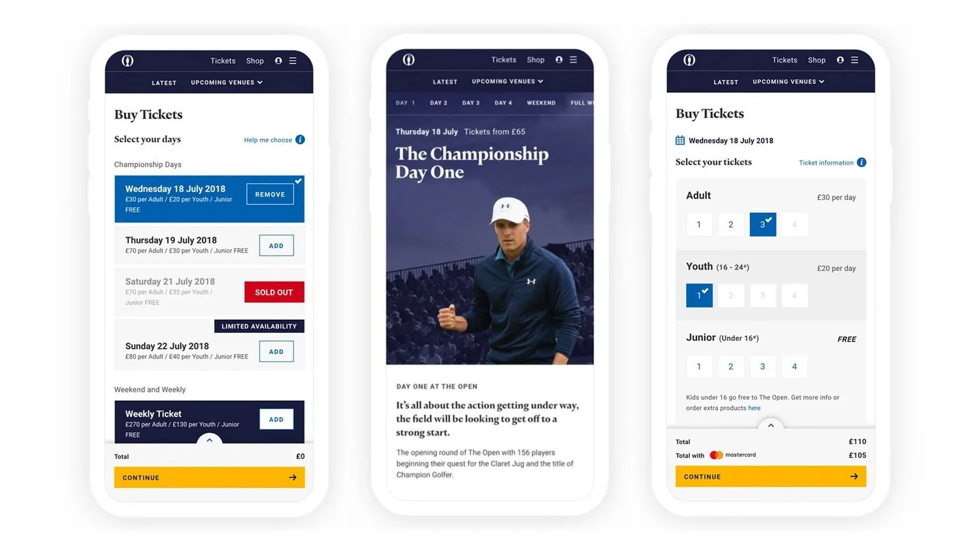Click account profile icon on middle phone
Screen dimensions: 980x559
click(x=559, y=59)
